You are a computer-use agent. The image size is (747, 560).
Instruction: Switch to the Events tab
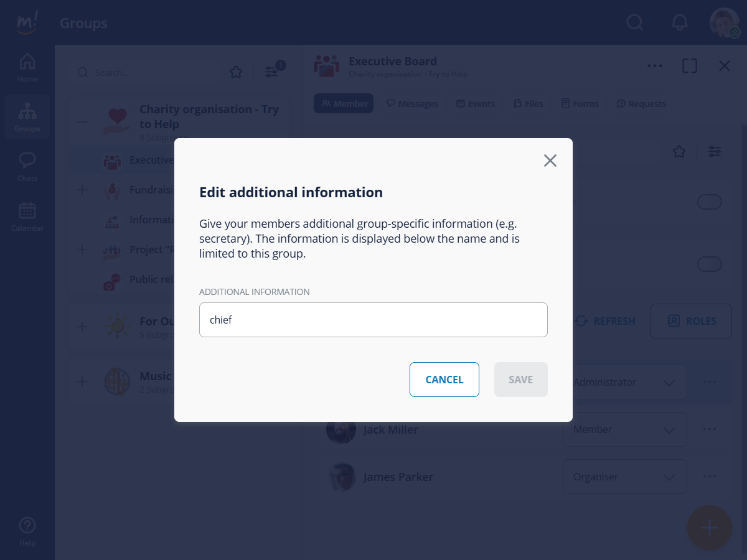point(476,104)
